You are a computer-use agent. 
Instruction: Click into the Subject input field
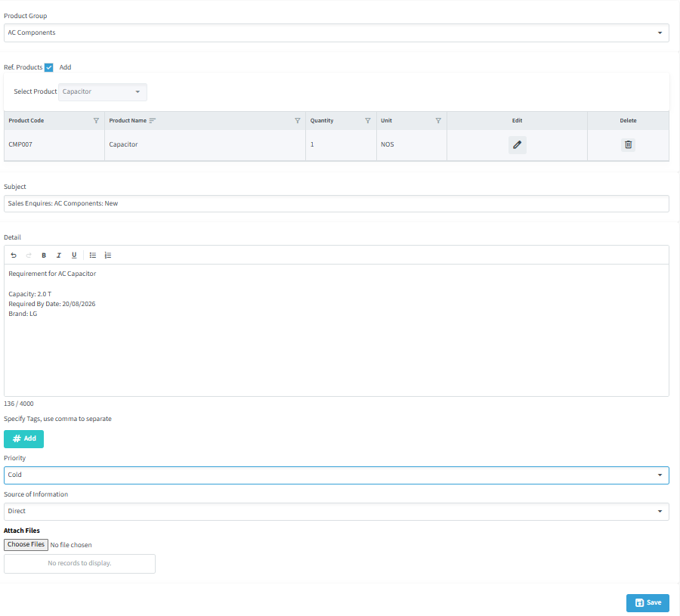tap(336, 203)
